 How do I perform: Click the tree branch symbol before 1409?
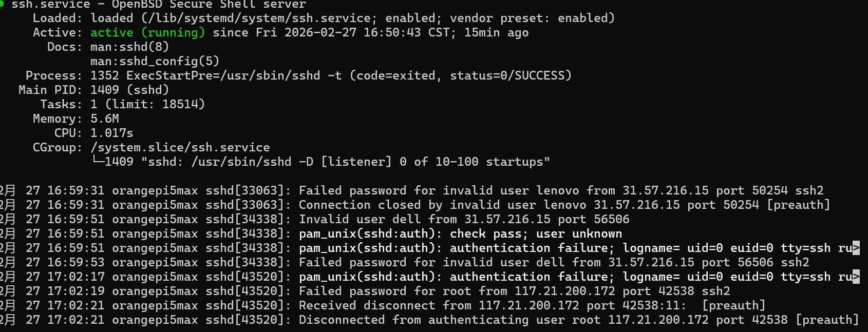pyautogui.click(x=97, y=162)
